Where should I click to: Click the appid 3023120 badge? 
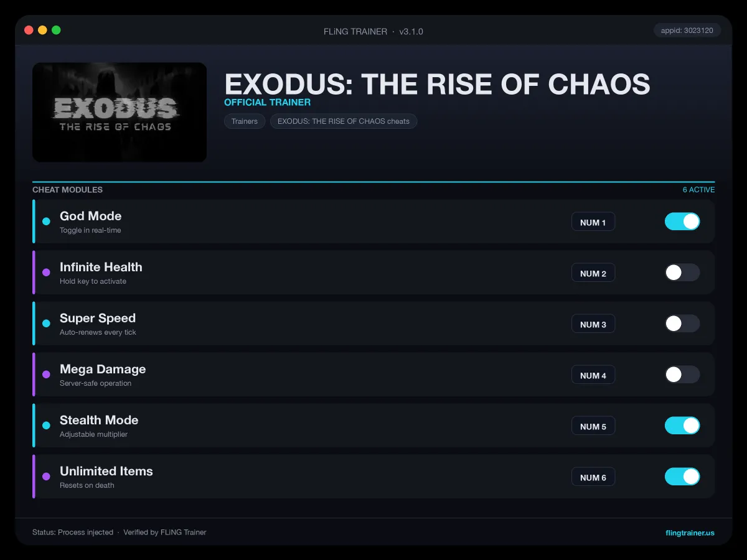pos(687,30)
